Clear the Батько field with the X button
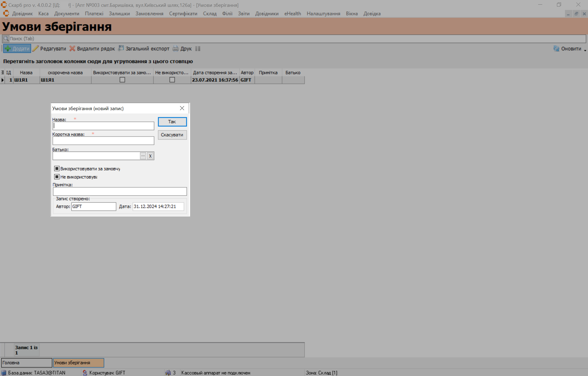Screen dimensions: 588x376 [150, 156]
